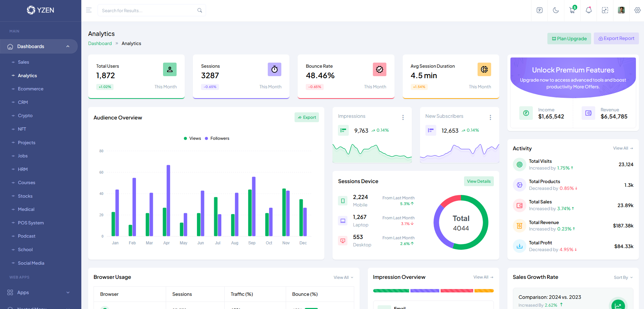Click the Impressions chart icon
This screenshot has width=644, height=309.
(x=343, y=130)
